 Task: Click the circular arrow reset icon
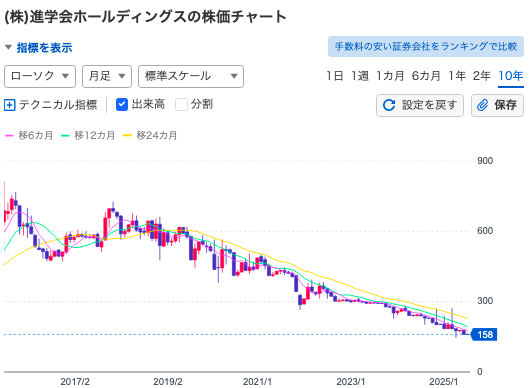click(x=389, y=105)
